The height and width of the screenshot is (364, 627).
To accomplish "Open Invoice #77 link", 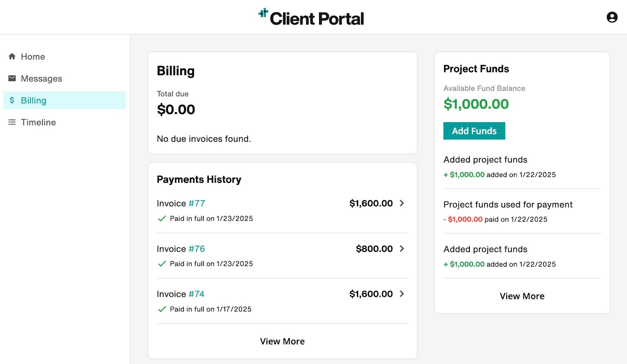I will point(197,203).
